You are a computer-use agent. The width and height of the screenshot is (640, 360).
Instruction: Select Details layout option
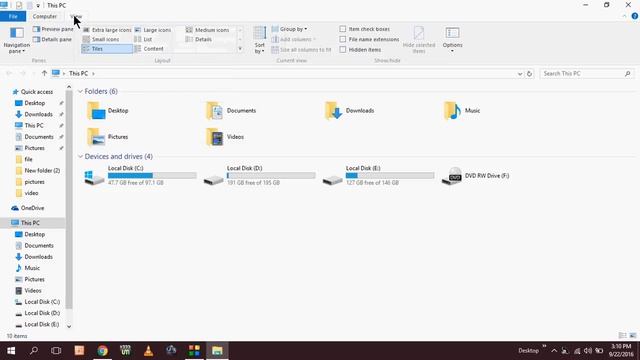(199, 39)
